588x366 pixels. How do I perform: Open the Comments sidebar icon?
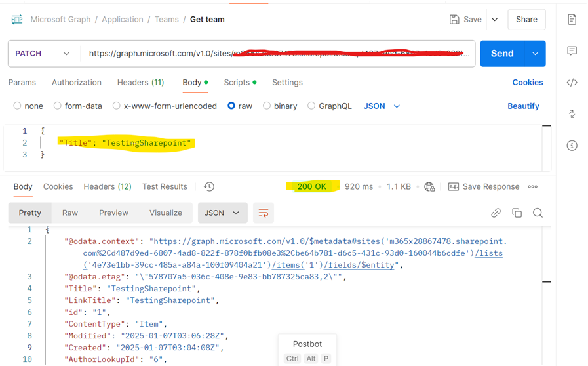click(x=572, y=51)
